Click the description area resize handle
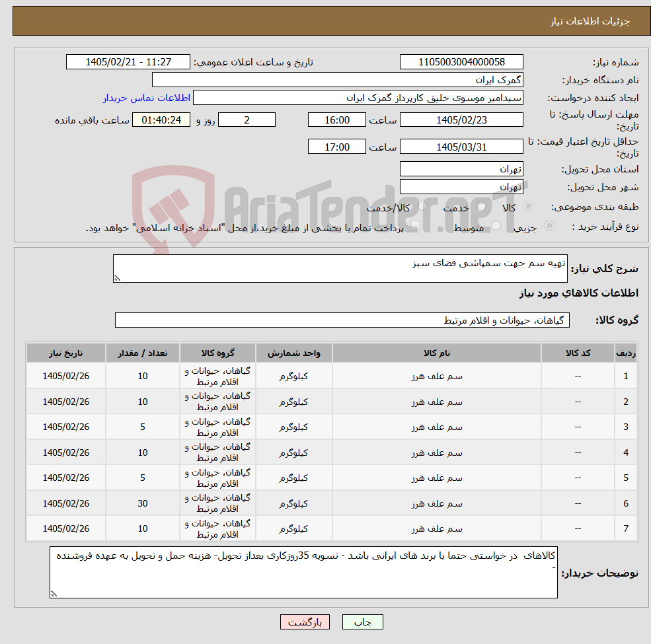 pyautogui.click(x=117, y=279)
